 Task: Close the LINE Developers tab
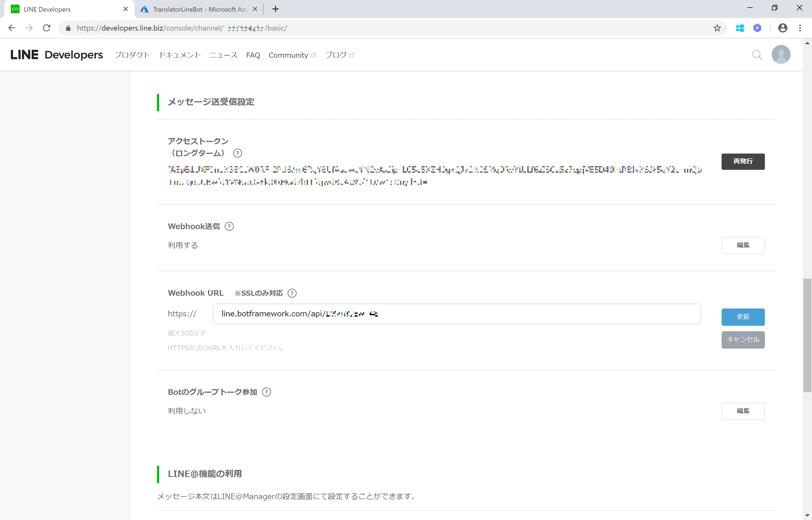coord(126,9)
